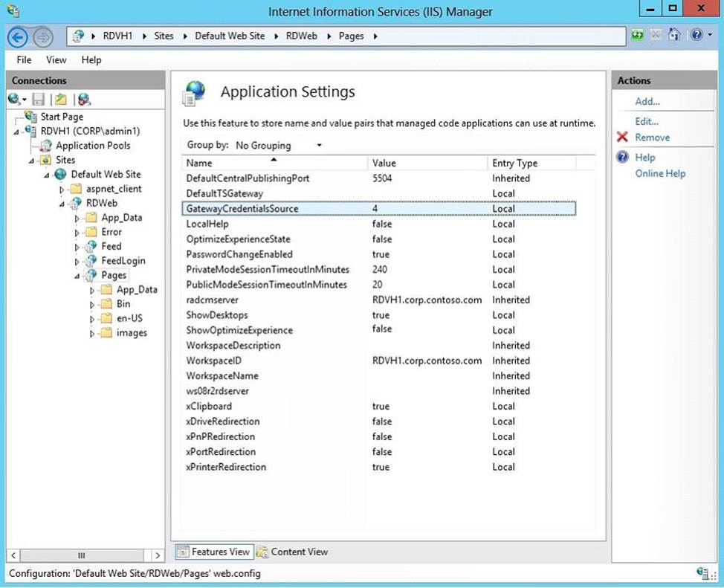Click the Home icon in address bar
The height and width of the screenshot is (588, 724).
pyautogui.click(x=674, y=35)
